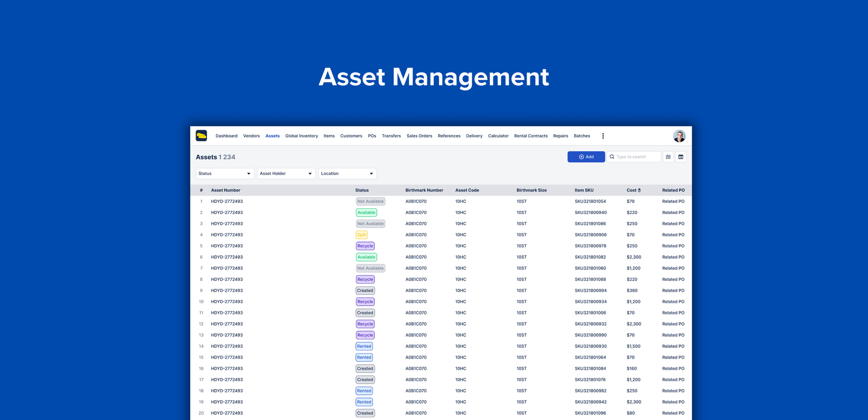Click Related PO link in row 1

[673, 201]
